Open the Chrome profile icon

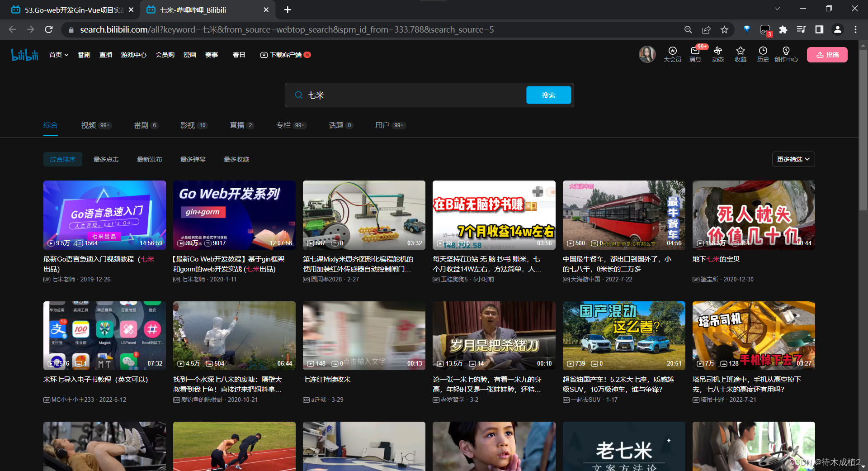pyautogui.click(x=837, y=29)
